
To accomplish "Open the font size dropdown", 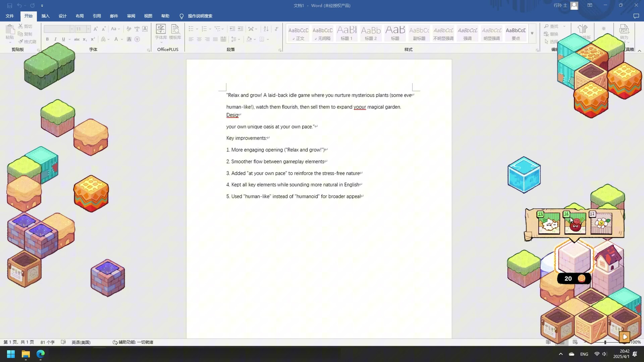I will coord(88,29).
